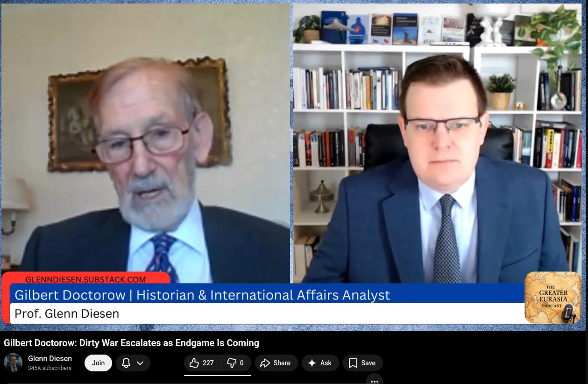The height and width of the screenshot is (384, 588).
Task: Share this video
Action: [x=276, y=363]
